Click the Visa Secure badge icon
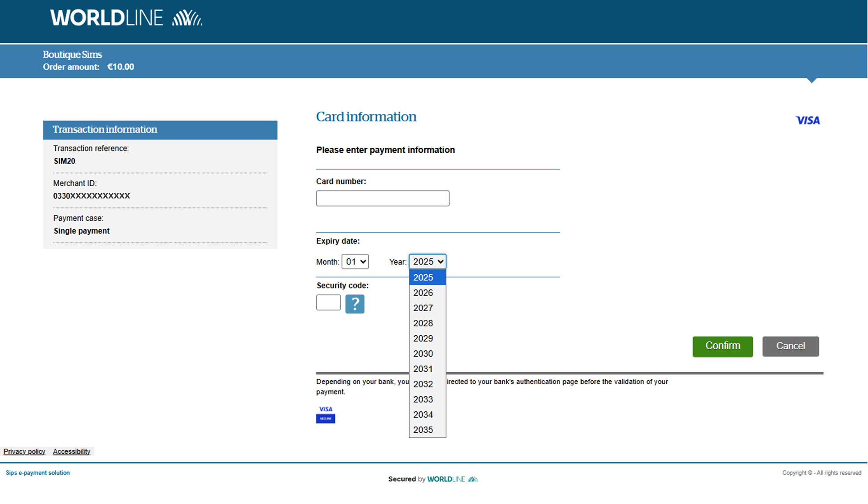The width and height of the screenshot is (868, 504). (x=326, y=414)
